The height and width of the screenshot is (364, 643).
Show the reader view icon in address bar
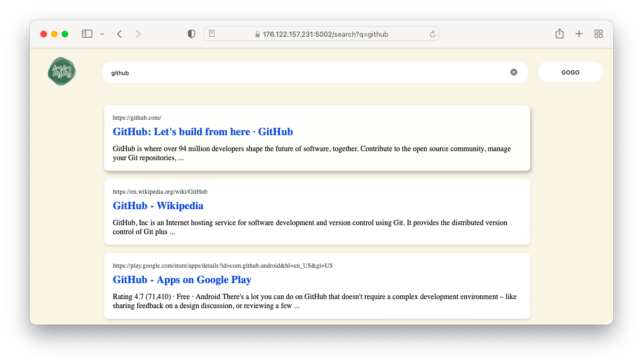(212, 34)
